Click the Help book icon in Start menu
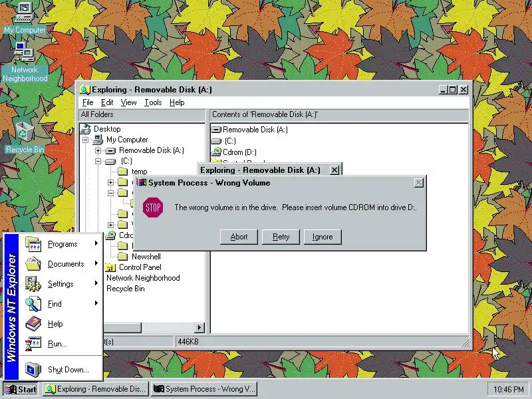Viewport: 532px width, 399px height. pos(33,324)
